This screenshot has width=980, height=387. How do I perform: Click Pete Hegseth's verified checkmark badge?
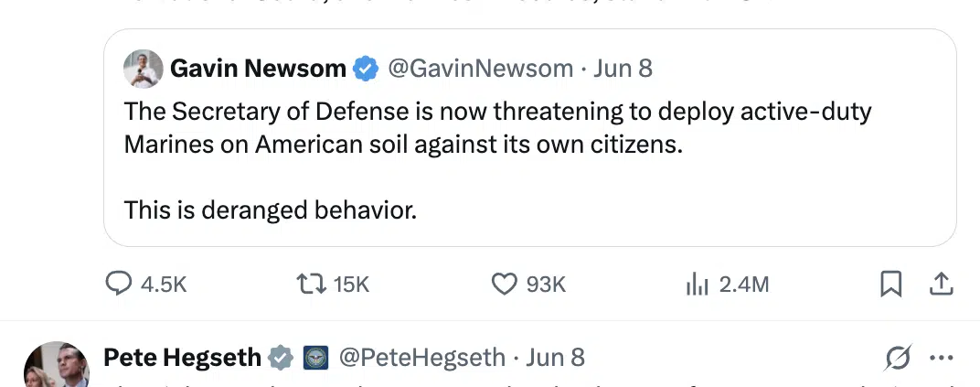pos(281,358)
